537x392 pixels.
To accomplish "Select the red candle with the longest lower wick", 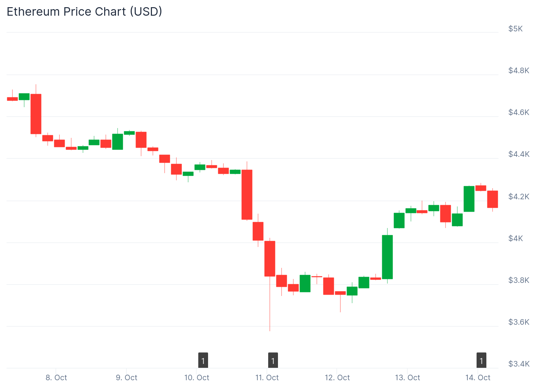I will (270, 258).
